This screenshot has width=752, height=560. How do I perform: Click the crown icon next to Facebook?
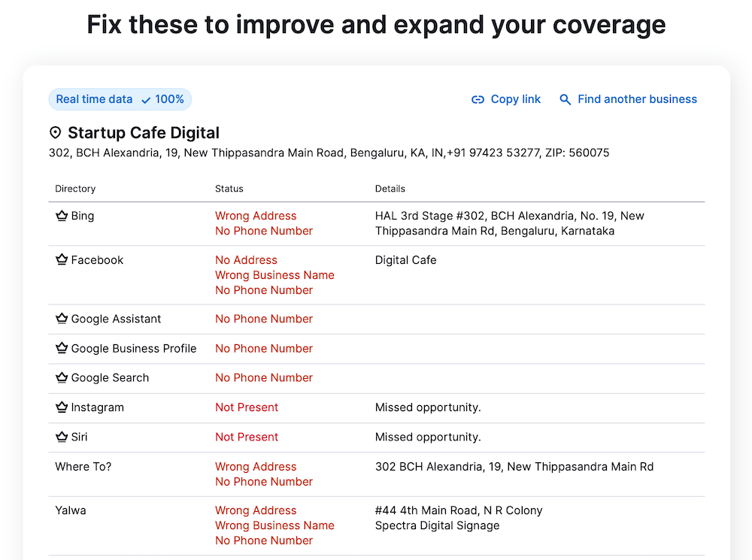[62, 260]
